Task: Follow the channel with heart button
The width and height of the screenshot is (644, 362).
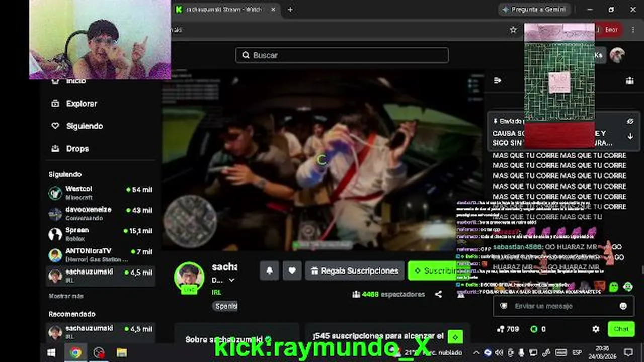Action: (x=292, y=270)
